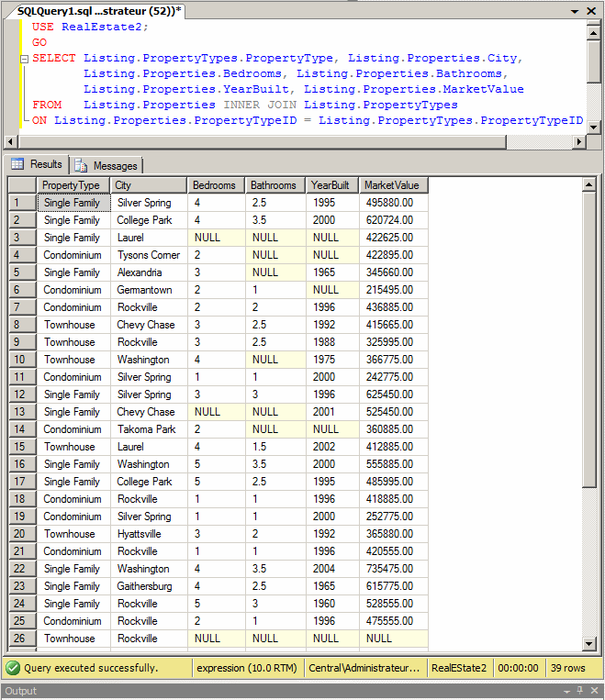
Task: Select the City column header
Action: click(149, 185)
